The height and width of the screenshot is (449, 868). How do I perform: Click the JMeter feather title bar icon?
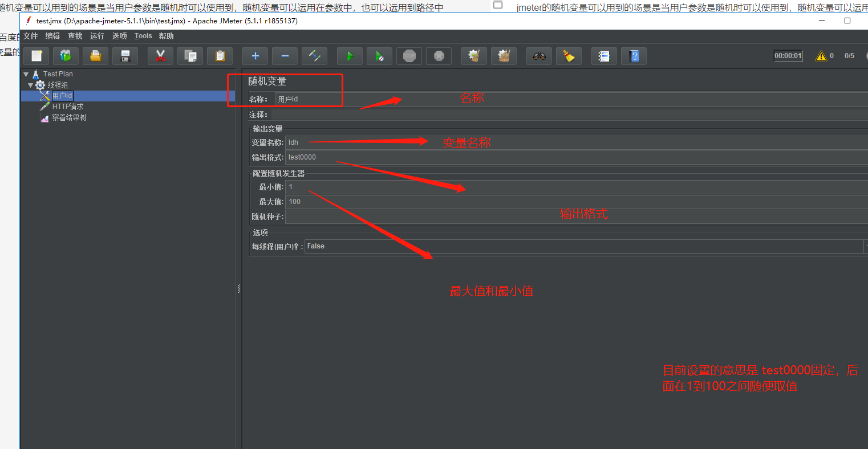click(x=28, y=20)
